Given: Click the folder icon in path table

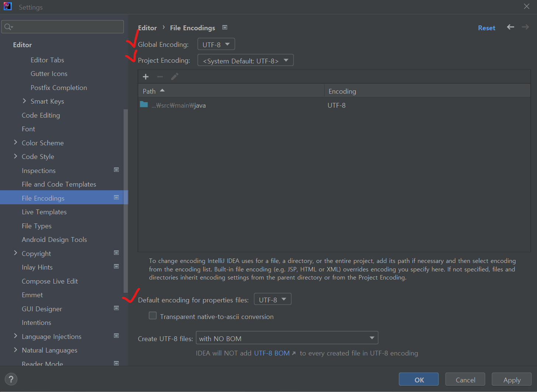Looking at the screenshot, I should tap(144, 104).
